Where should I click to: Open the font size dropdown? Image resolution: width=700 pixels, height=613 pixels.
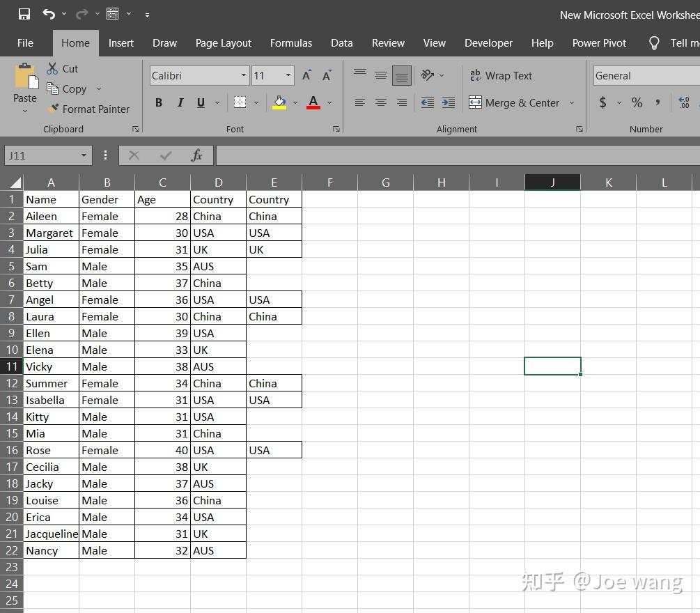tap(288, 75)
